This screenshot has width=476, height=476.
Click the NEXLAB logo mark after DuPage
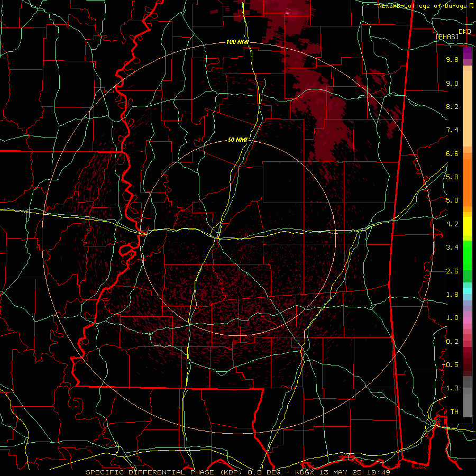coord(471,6)
